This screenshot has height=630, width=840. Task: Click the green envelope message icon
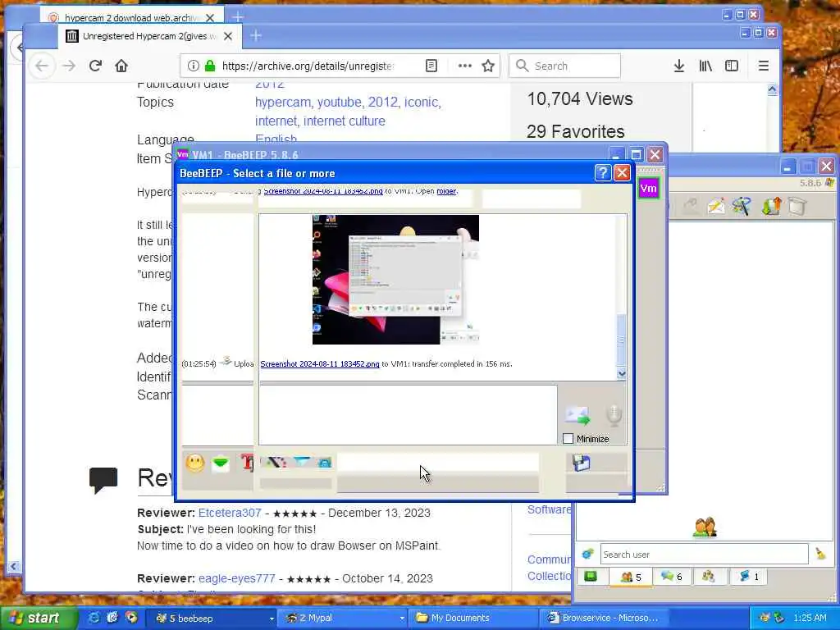[x=220, y=463]
